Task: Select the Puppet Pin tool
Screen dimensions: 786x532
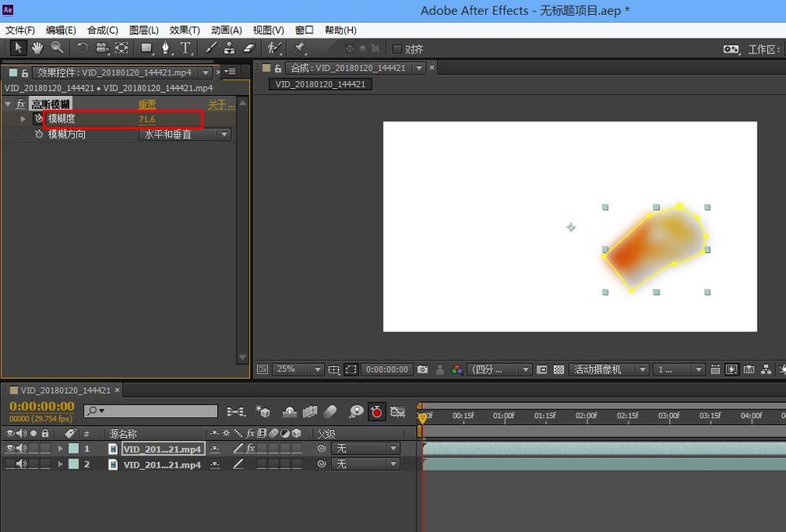Action: [x=299, y=49]
